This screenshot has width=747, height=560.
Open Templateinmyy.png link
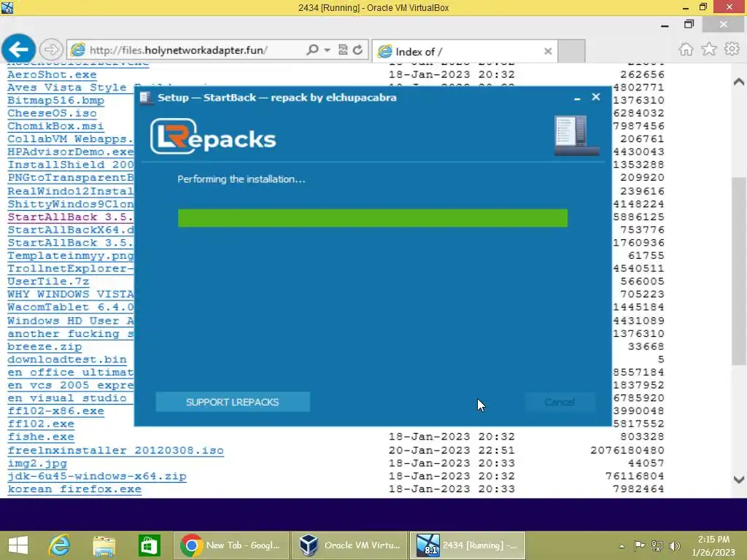pyautogui.click(x=71, y=256)
